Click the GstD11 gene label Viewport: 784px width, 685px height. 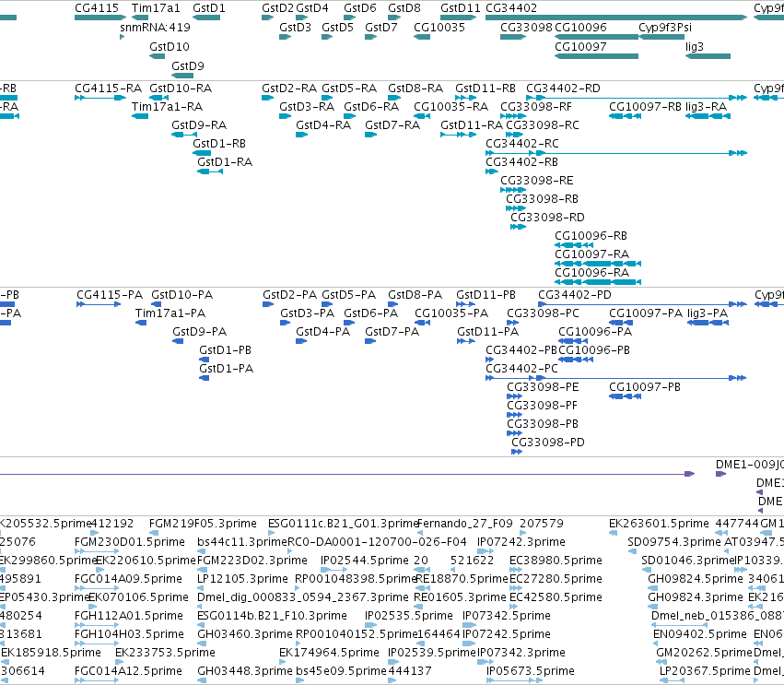point(460,8)
